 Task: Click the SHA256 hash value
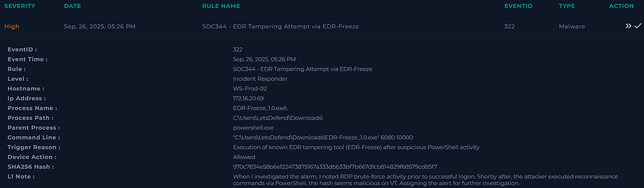(335, 167)
